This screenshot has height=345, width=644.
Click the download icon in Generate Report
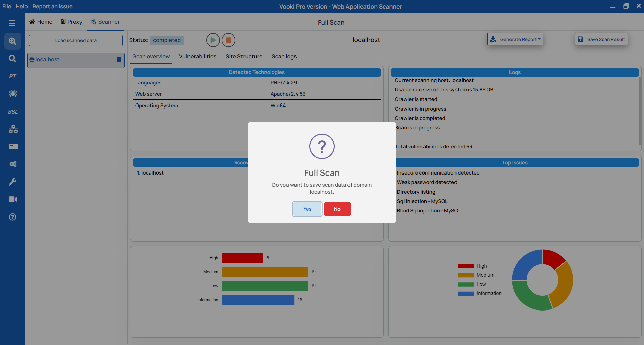(493, 39)
